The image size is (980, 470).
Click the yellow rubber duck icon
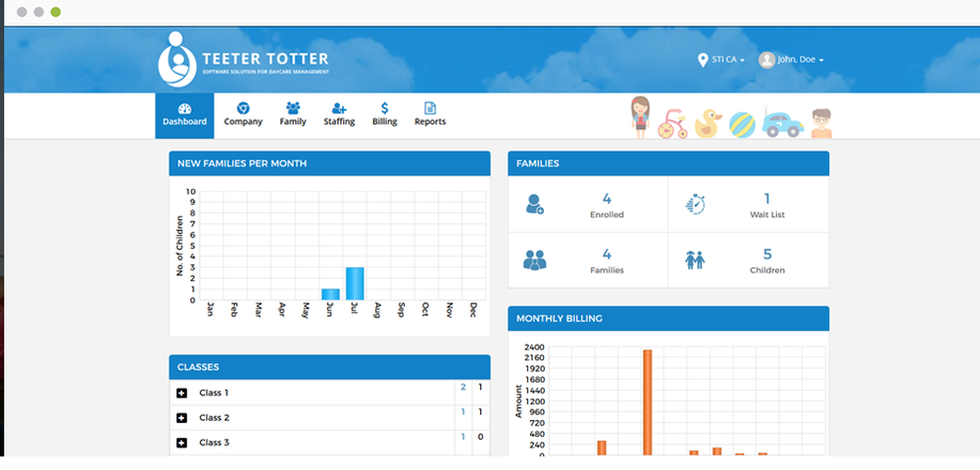click(x=708, y=123)
